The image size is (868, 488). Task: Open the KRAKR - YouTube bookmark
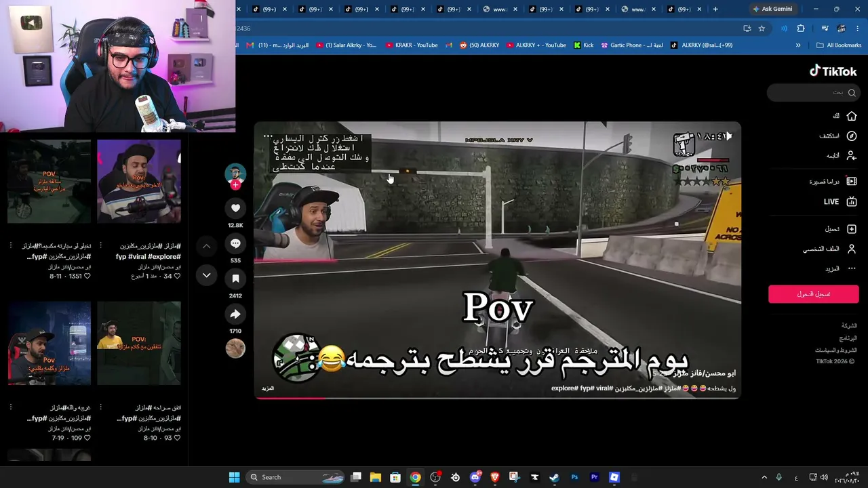tap(412, 45)
